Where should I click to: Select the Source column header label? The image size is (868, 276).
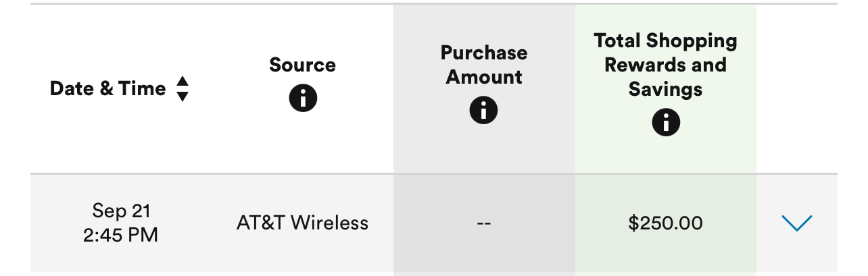pos(303,65)
